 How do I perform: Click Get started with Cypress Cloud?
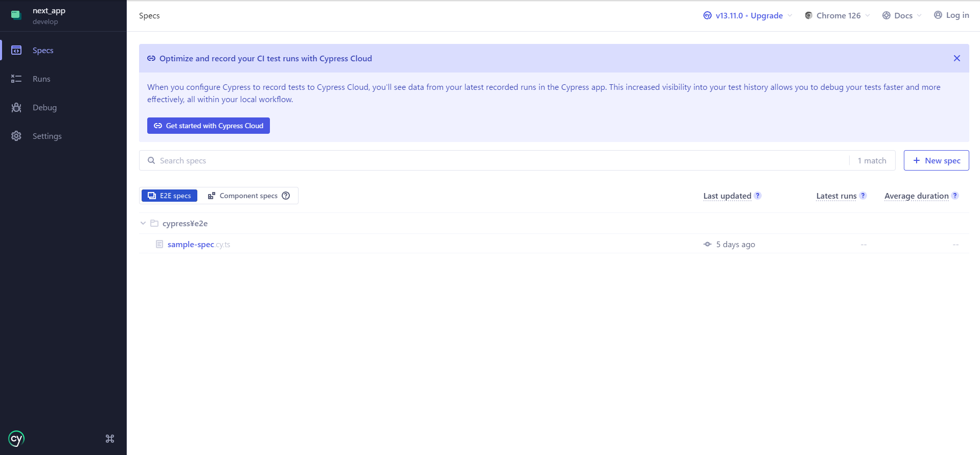click(x=209, y=126)
